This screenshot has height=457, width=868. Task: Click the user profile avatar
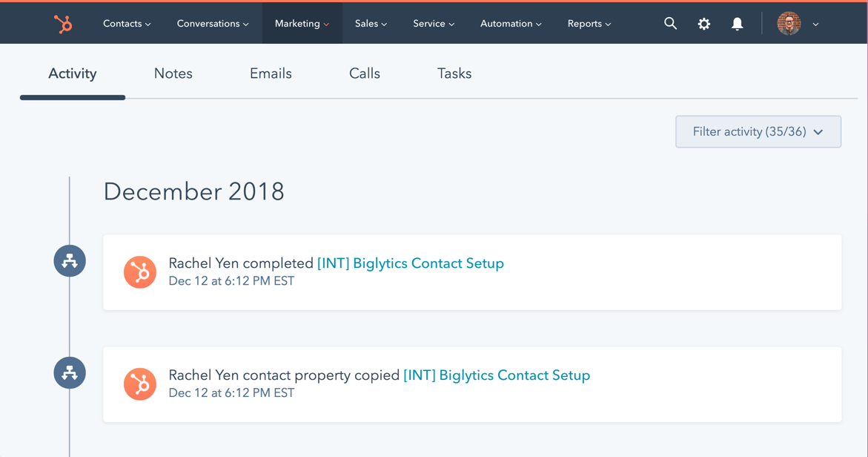point(789,24)
